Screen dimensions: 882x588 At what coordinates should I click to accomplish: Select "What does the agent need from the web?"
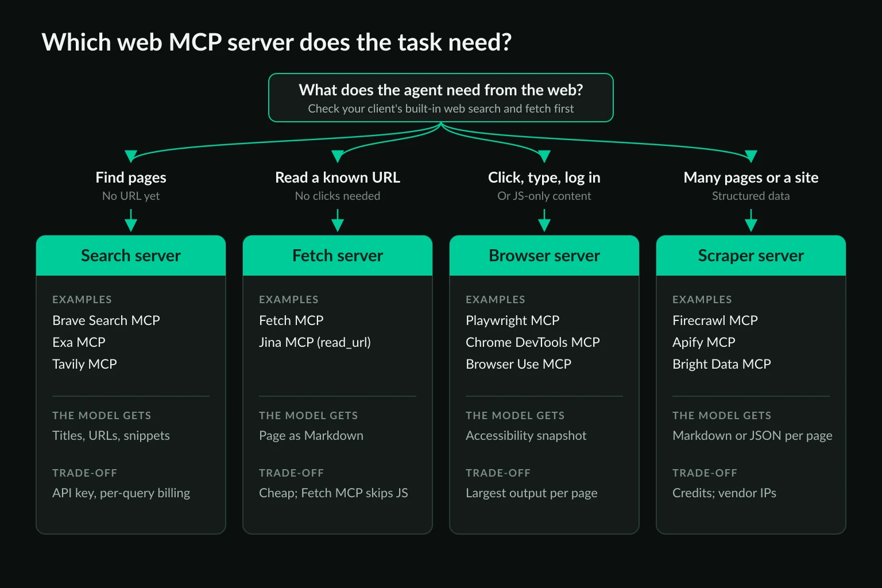(x=441, y=90)
